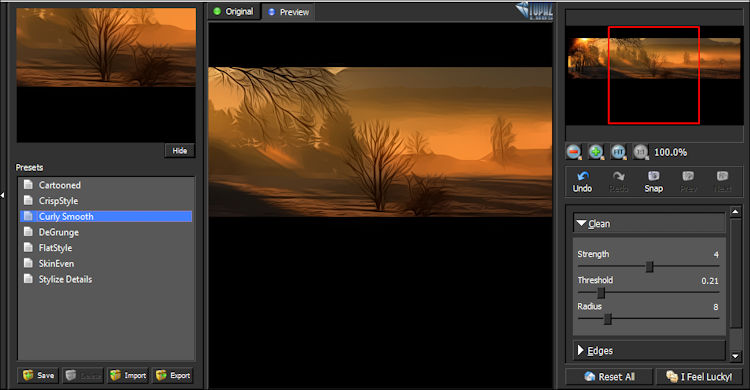Export the preset
Screen dimensions: 750x390
point(173,376)
